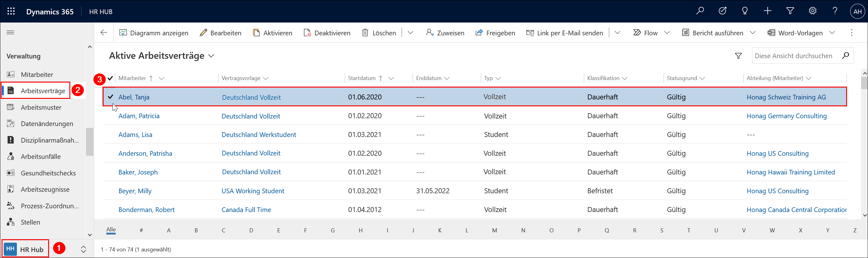The image size is (868, 258).
Task: Open the more commands vertical ellipsis
Action: pyautogui.click(x=851, y=33)
